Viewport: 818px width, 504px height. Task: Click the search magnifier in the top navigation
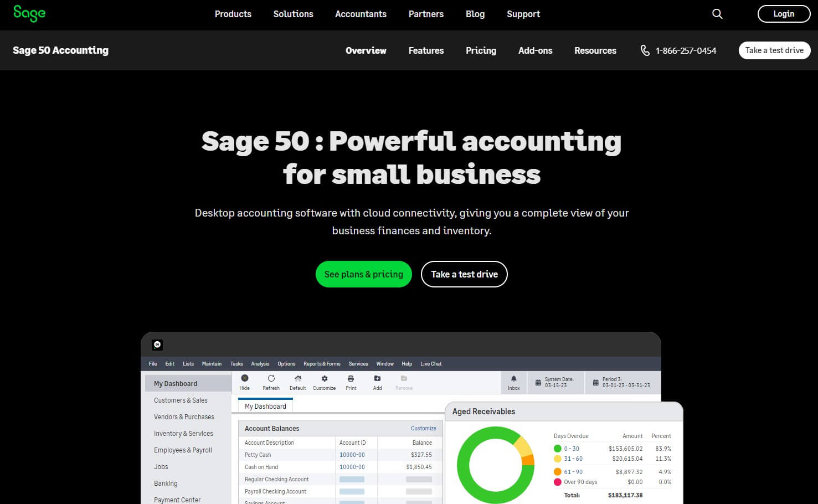(717, 14)
